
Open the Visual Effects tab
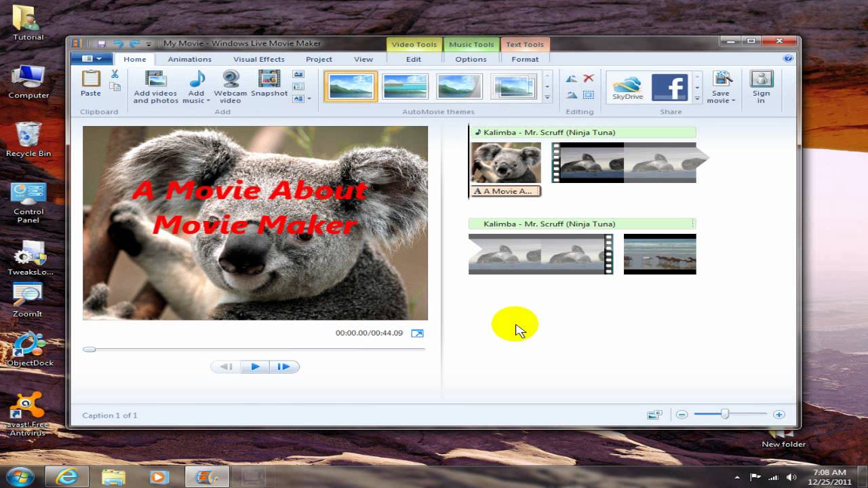click(259, 59)
